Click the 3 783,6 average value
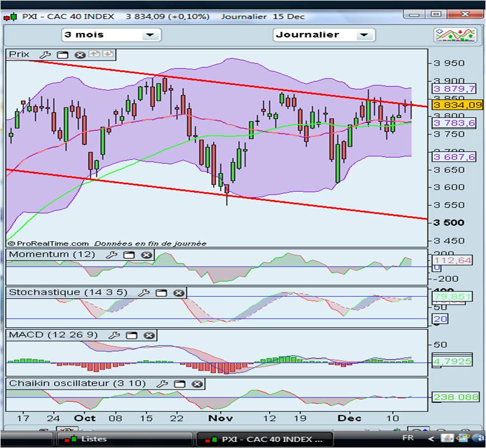 (x=454, y=123)
